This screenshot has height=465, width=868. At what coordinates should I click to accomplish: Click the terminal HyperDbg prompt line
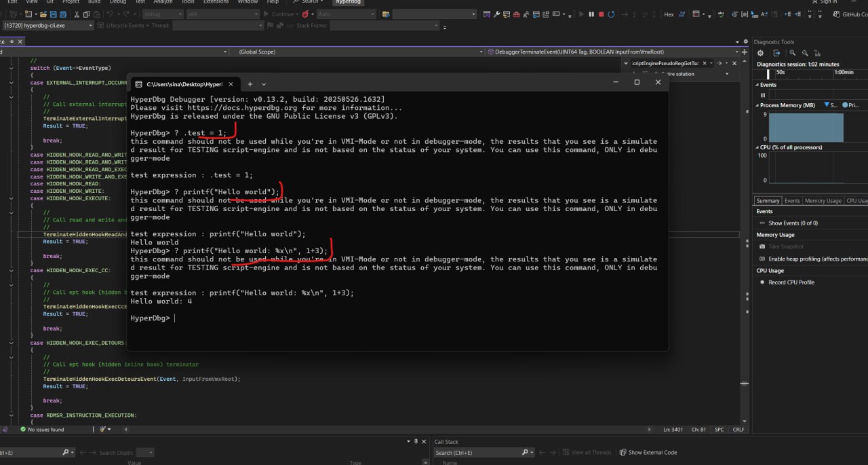pyautogui.click(x=152, y=318)
